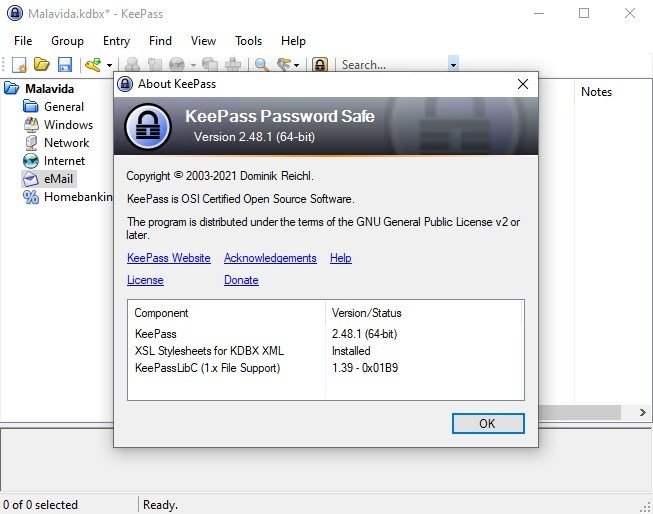Open the Donate link
The width and height of the screenshot is (653, 514).
point(241,280)
